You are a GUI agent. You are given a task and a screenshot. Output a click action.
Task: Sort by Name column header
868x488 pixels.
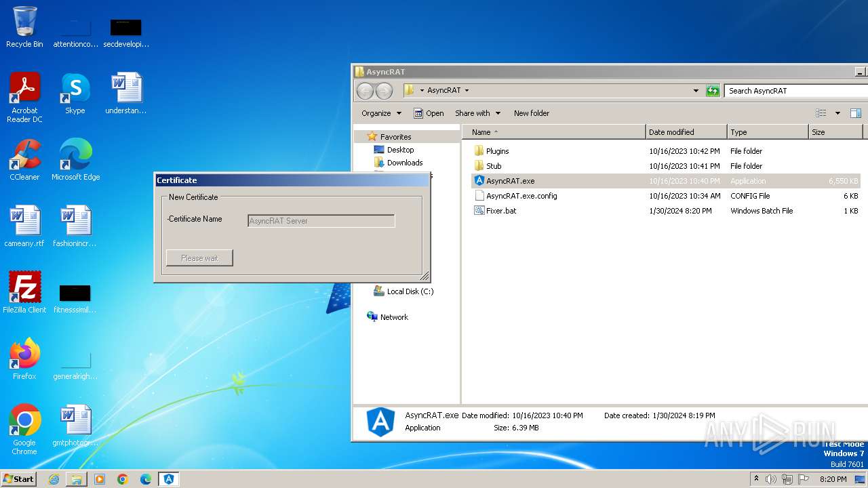click(554, 132)
